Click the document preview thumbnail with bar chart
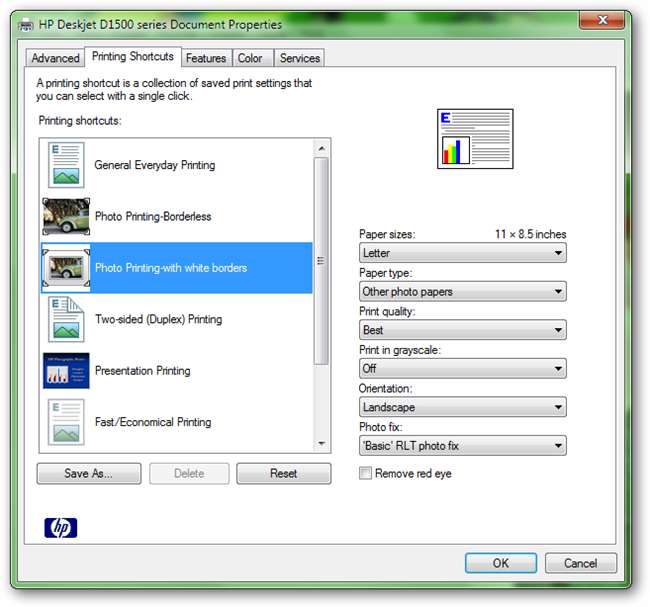 coord(475,138)
